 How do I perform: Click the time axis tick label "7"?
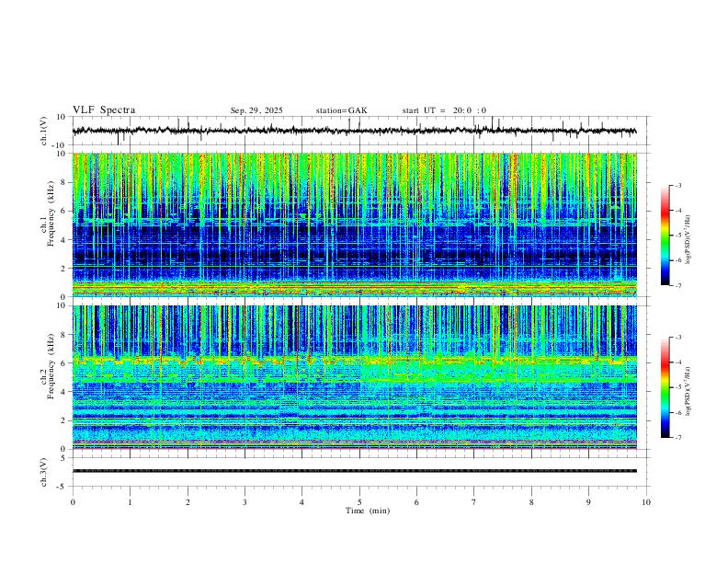(474, 502)
